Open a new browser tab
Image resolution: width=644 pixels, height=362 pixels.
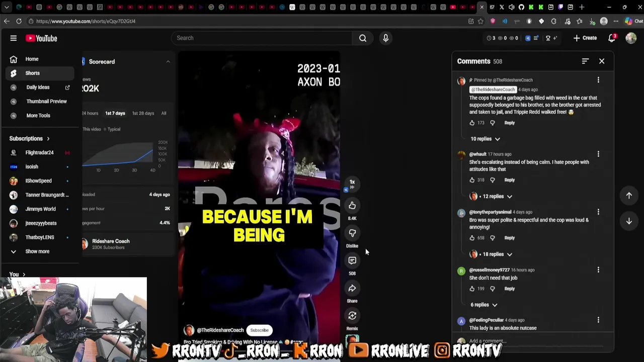tap(582, 7)
